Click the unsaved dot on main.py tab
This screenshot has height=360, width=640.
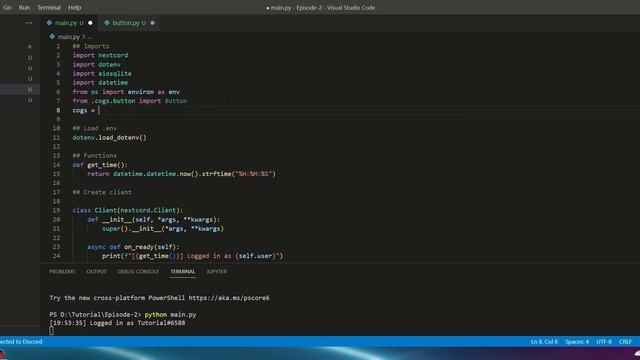(x=90, y=23)
